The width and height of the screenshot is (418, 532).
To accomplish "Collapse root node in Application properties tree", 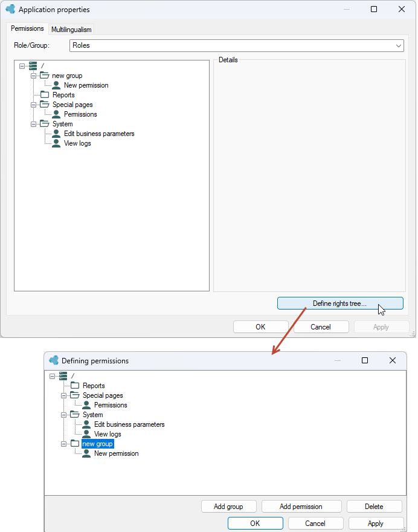I will [22, 66].
